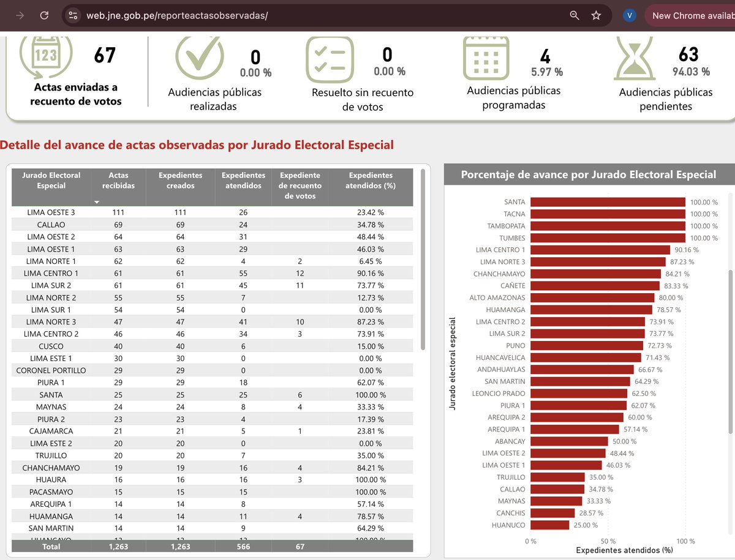Select the CAÑETE bar in chart
735x560 pixels.
tap(595, 285)
